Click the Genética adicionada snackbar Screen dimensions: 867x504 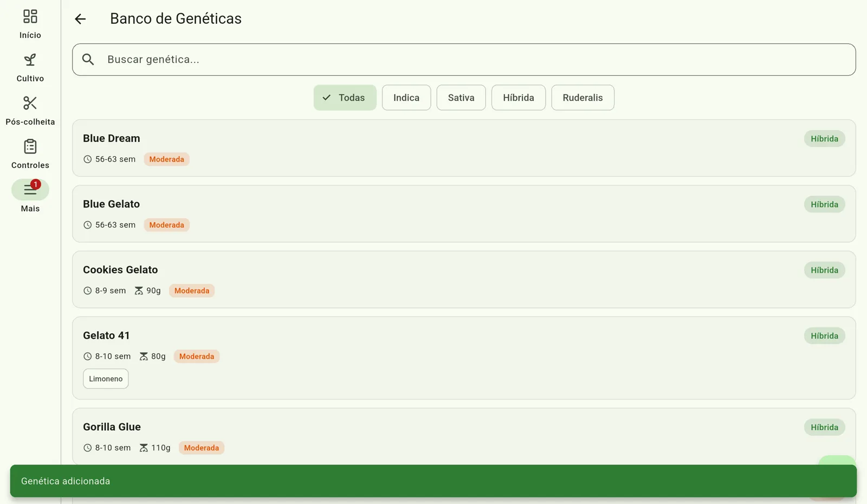[x=433, y=481]
